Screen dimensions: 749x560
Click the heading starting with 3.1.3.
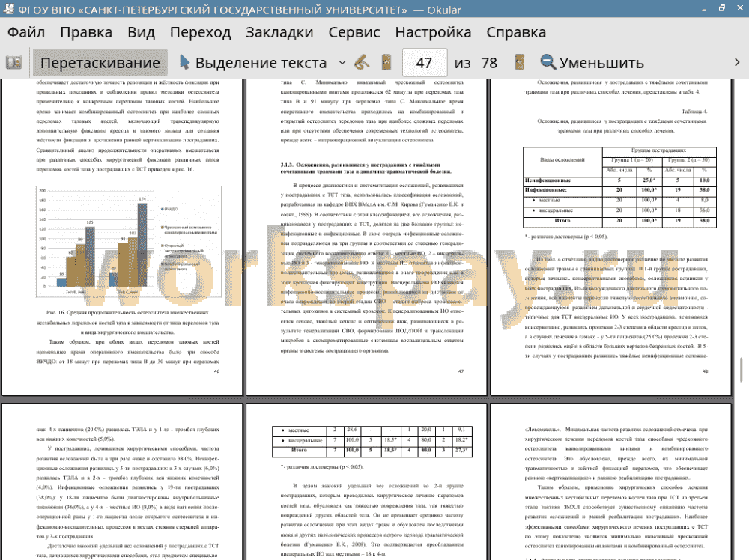(366, 168)
